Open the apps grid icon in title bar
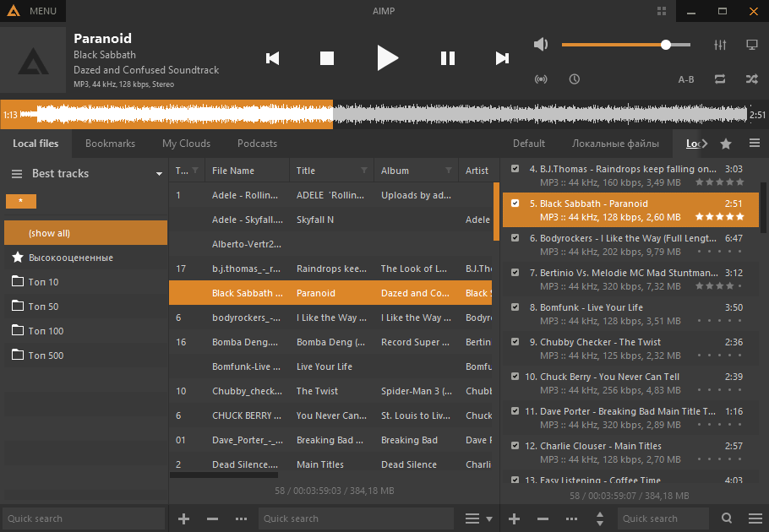 coord(662,11)
